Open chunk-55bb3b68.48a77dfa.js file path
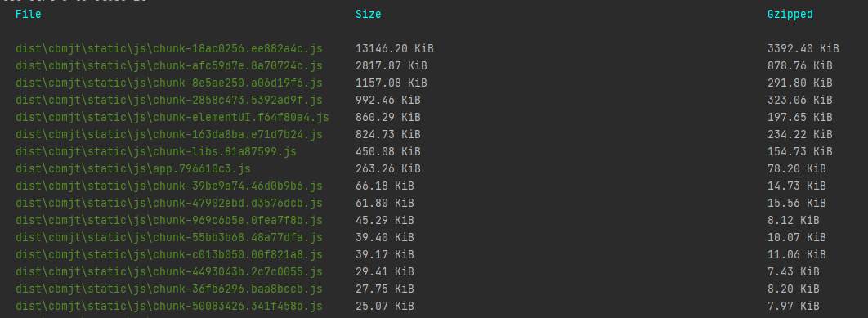Image resolution: width=868 pixels, height=318 pixels. 169,238
